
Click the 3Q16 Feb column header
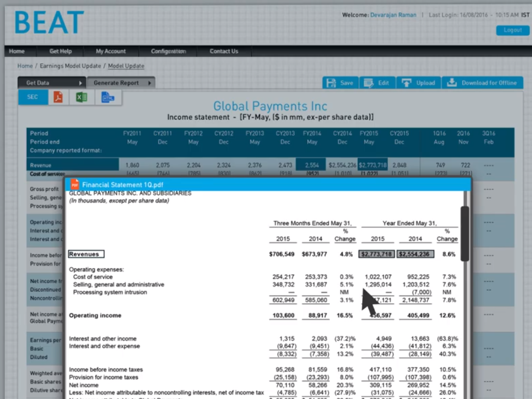pos(488,138)
